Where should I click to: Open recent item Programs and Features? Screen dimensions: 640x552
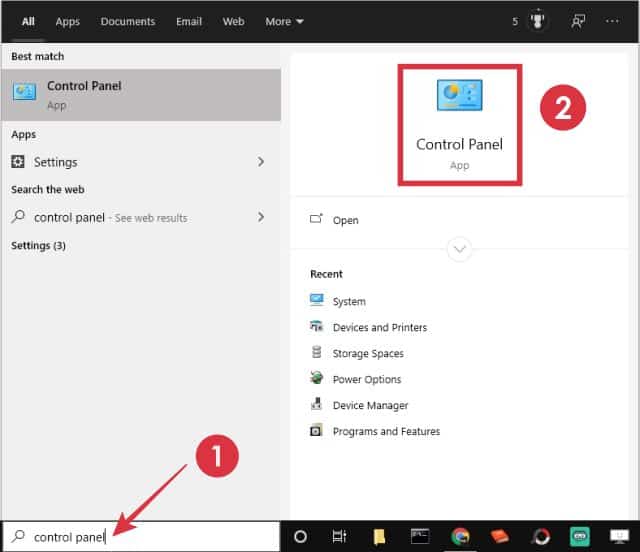(x=386, y=432)
